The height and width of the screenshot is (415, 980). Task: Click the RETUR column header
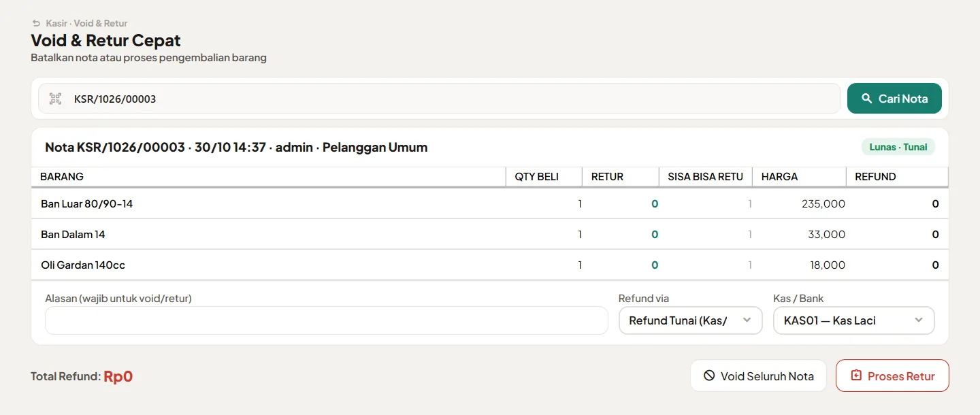point(621,176)
